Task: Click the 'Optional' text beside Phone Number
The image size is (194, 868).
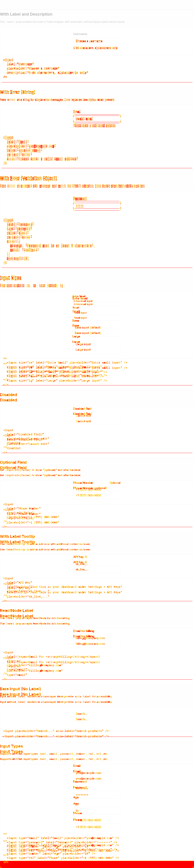Action: point(115,483)
